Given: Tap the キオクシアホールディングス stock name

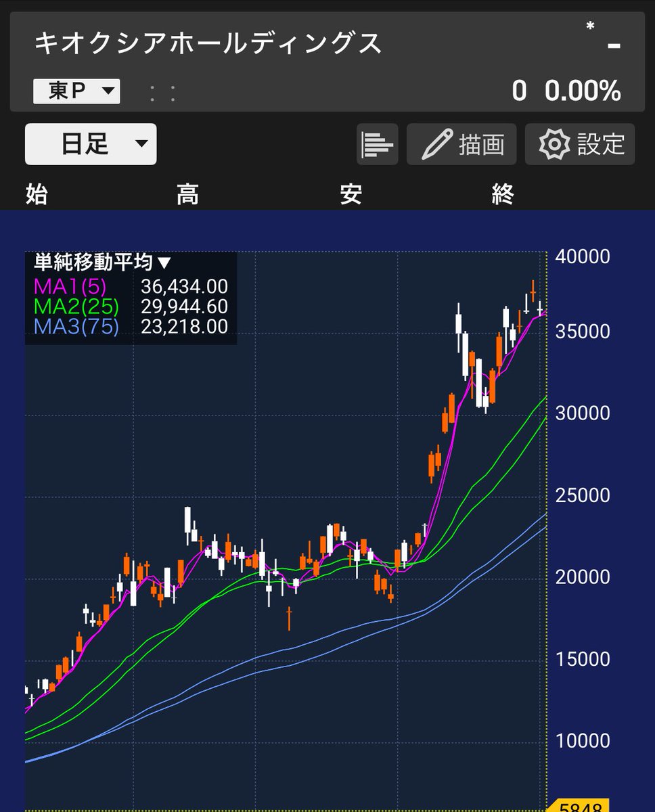Looking at the screenshot, I should click(x=208, y=43).
